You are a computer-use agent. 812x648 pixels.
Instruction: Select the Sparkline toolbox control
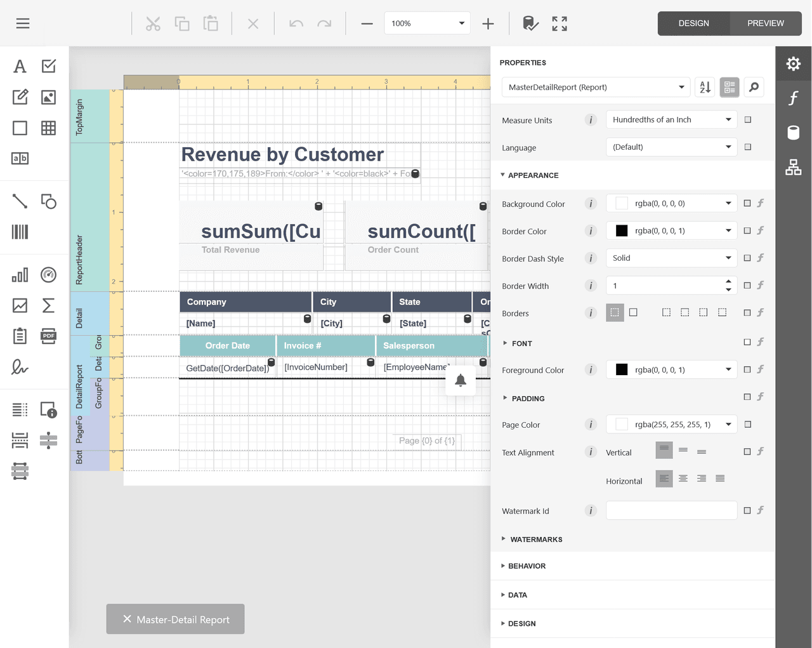point(20,305)
